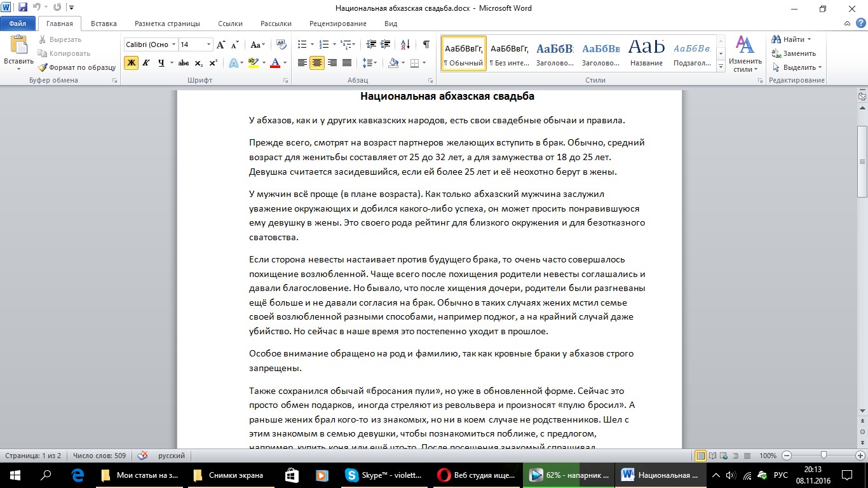The image size is (868, 488).
Task: Open the Change Case (Aa) dropdown
Action: pos(258,44)
